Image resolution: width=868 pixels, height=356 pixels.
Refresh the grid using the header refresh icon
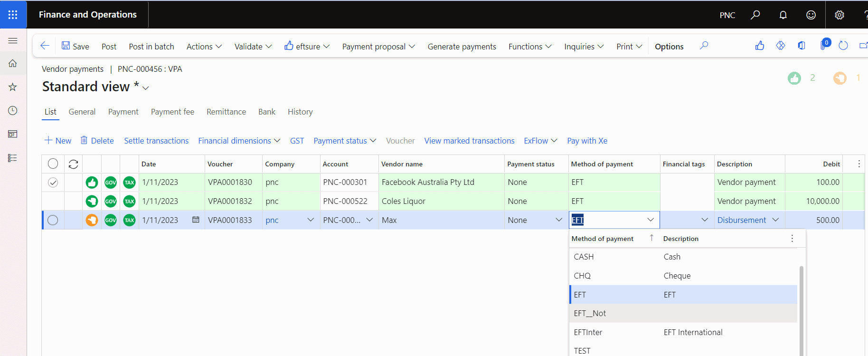(73, 164)
